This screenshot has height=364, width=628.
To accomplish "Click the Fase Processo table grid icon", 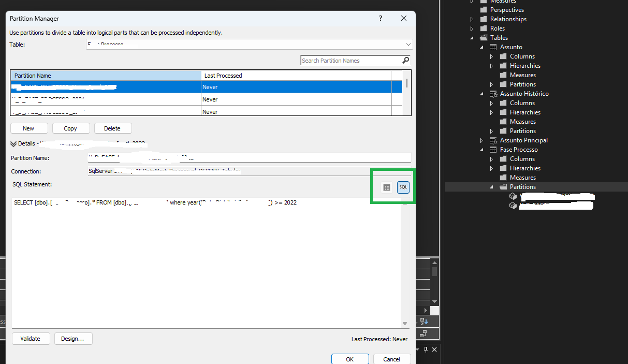I will (x=493, y=150).
